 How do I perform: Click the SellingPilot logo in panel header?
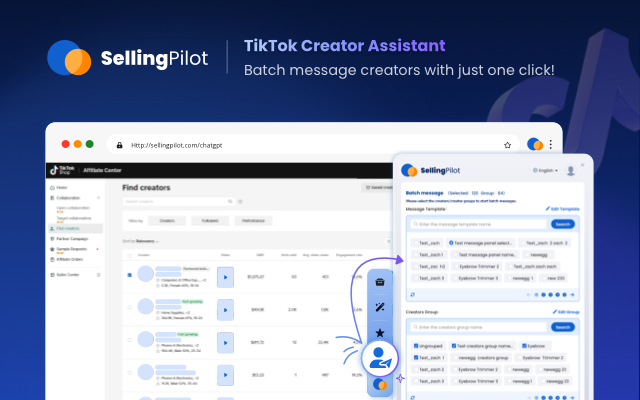(x=431, y=170)
